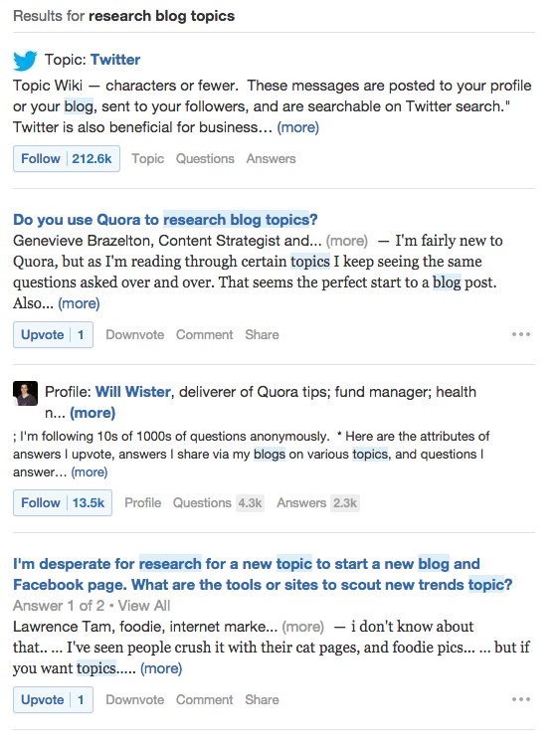Upvote Lawrence Tam's answer

pyautogui.click(x=53, y=699)
